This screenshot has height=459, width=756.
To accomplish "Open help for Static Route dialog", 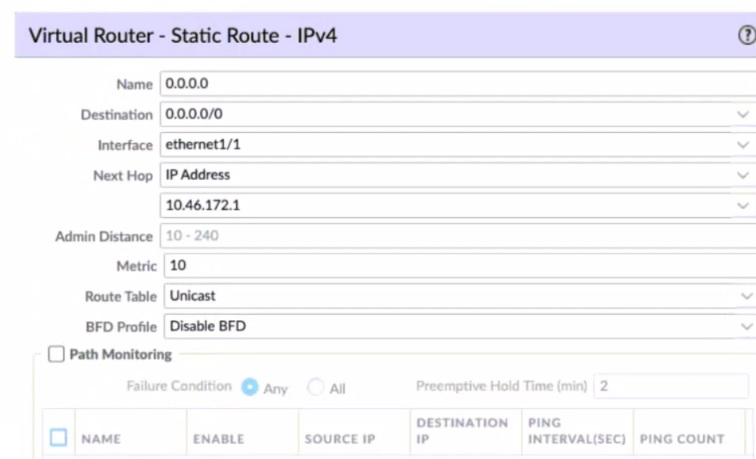I will coord(745,35).
